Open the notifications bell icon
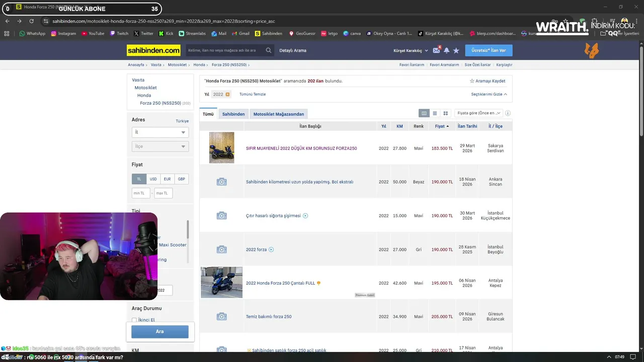The image size is (644, 362). [446, 50]
